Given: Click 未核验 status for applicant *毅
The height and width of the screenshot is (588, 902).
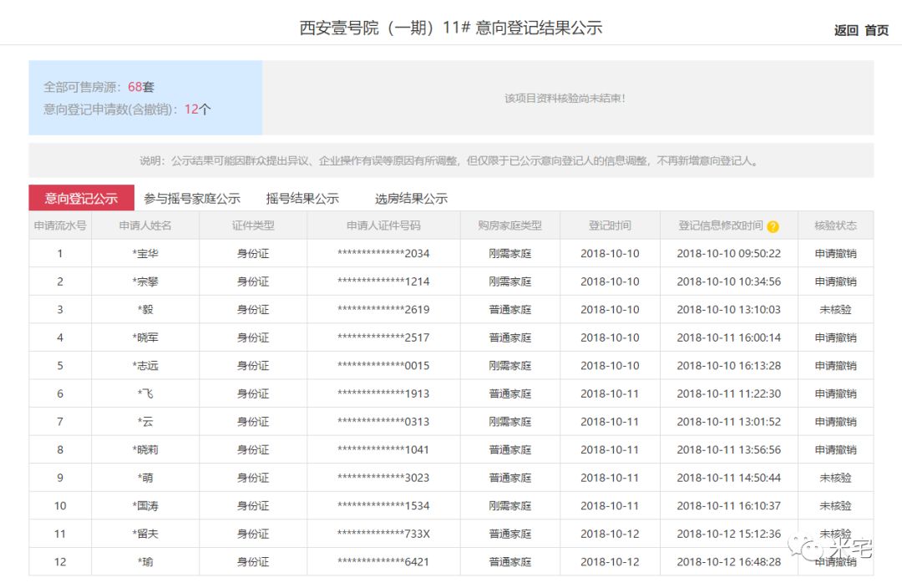Looking at the screenshot, I should tap(835, 309).
